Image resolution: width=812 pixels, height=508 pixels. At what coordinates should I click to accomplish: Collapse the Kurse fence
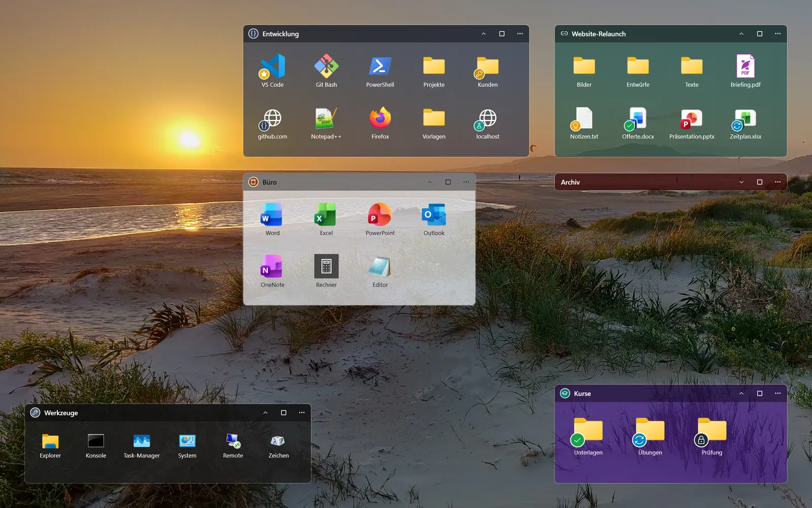tap(741, 393)
